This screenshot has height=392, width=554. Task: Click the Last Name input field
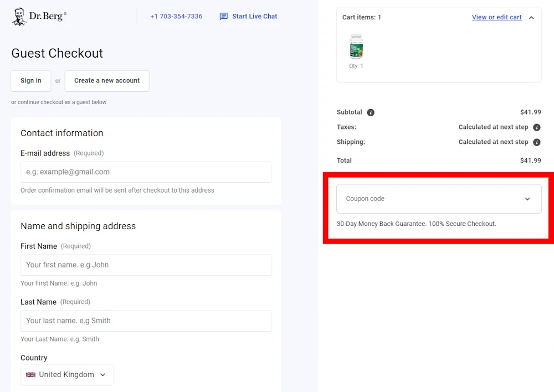(x=146, y=321)
